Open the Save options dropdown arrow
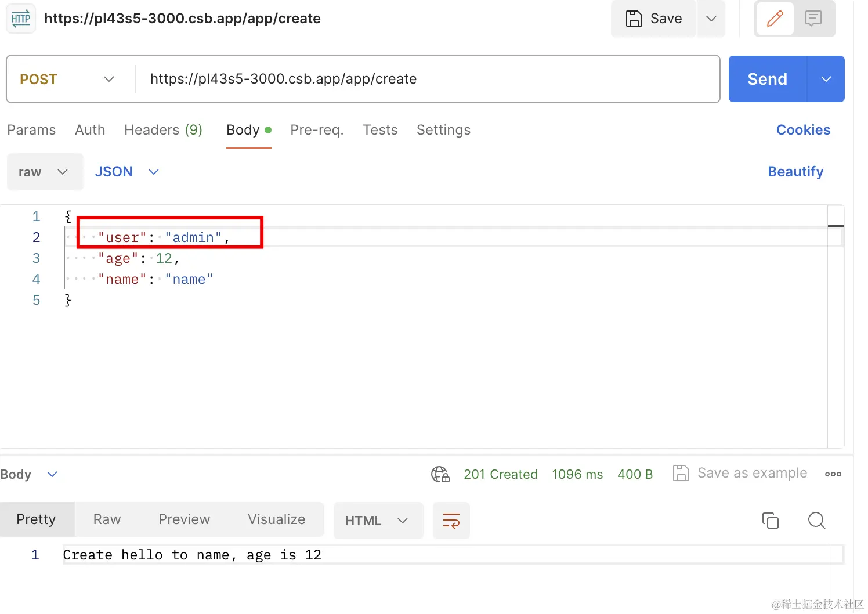 tap(711, 19)
